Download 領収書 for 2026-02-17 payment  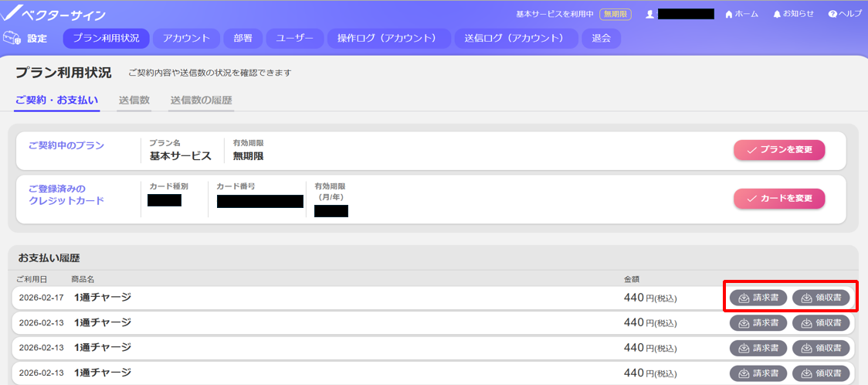point(821,298)
